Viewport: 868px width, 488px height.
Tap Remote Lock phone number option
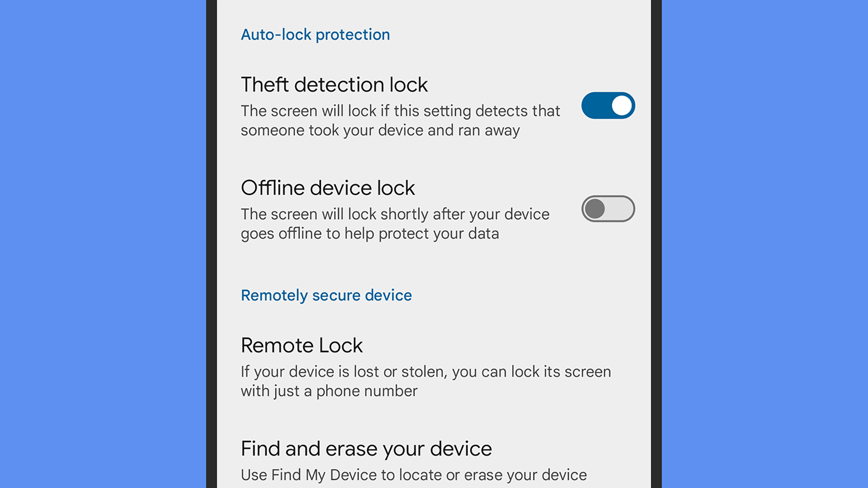coord(434,366)
